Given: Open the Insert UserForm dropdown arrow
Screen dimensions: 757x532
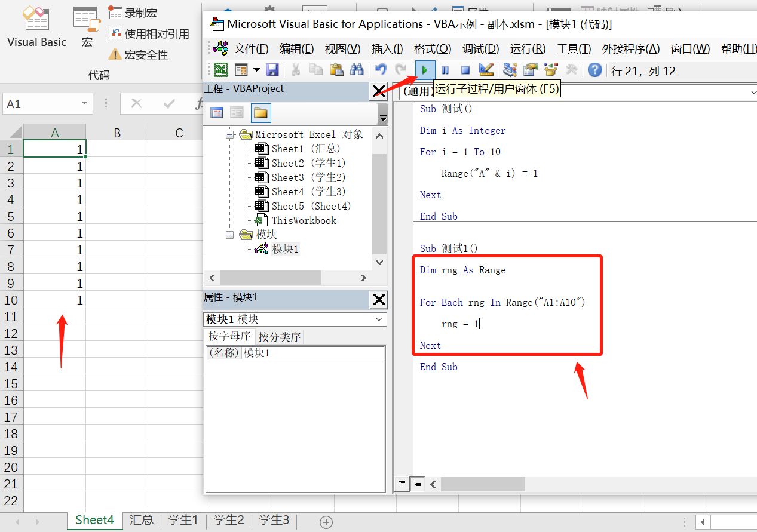Looking at the screenshot, I should pos(256,70).
